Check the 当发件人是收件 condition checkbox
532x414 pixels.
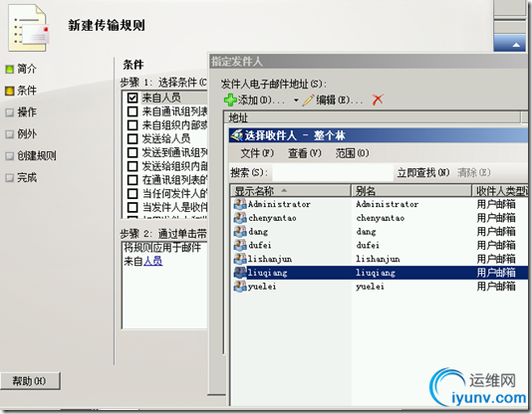click(133, 207)
